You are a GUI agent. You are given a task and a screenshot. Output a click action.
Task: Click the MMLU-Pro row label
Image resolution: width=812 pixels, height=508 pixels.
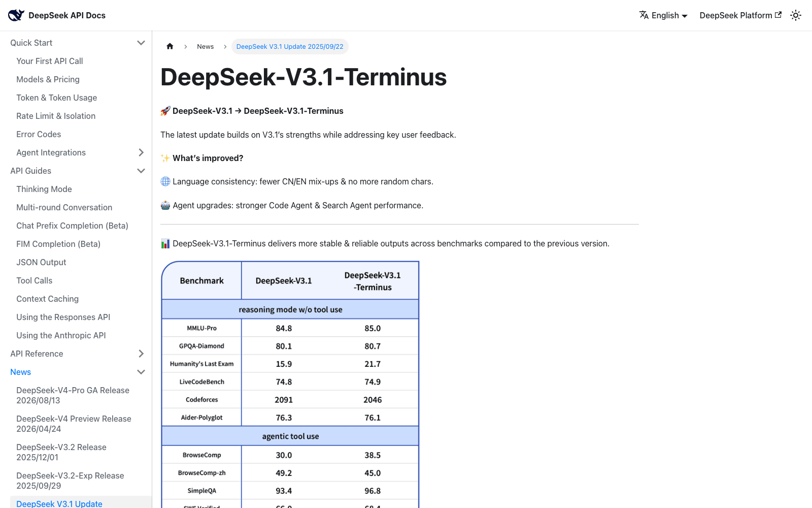coord(201,328)
